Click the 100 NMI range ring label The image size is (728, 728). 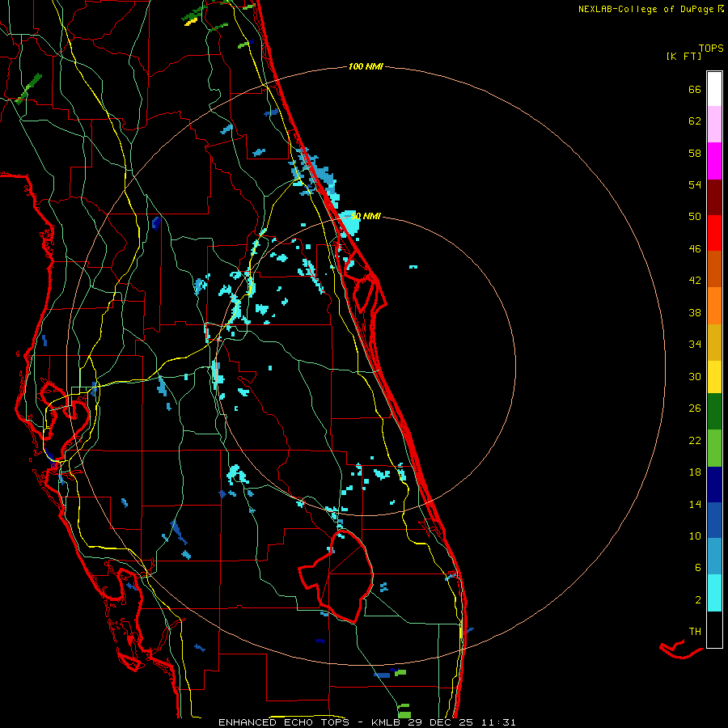[366, 67]
